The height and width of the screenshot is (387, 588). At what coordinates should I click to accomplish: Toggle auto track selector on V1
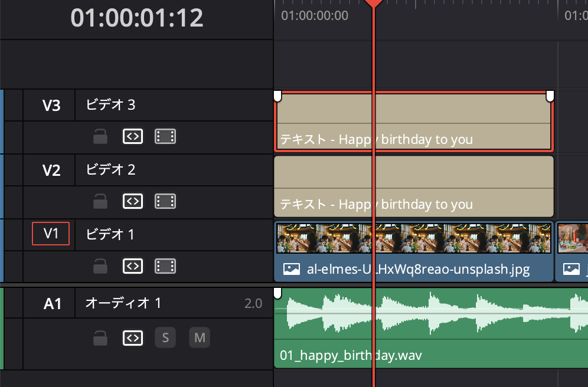133,267
